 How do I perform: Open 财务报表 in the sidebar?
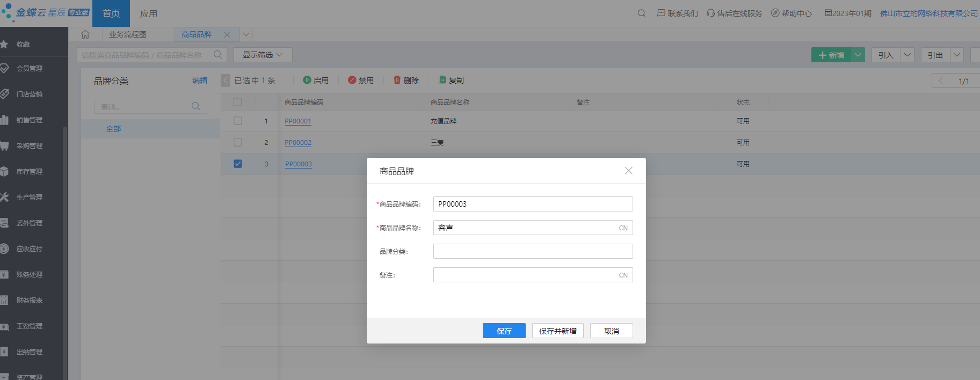coord(30,301)
